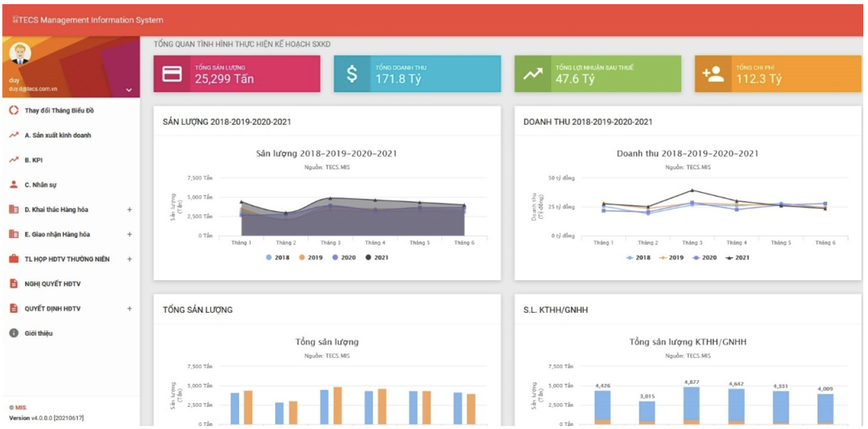
Task: Click the DOANH THU 2018-2019-2020-2021 panel heading
Action: pos(588,122)
